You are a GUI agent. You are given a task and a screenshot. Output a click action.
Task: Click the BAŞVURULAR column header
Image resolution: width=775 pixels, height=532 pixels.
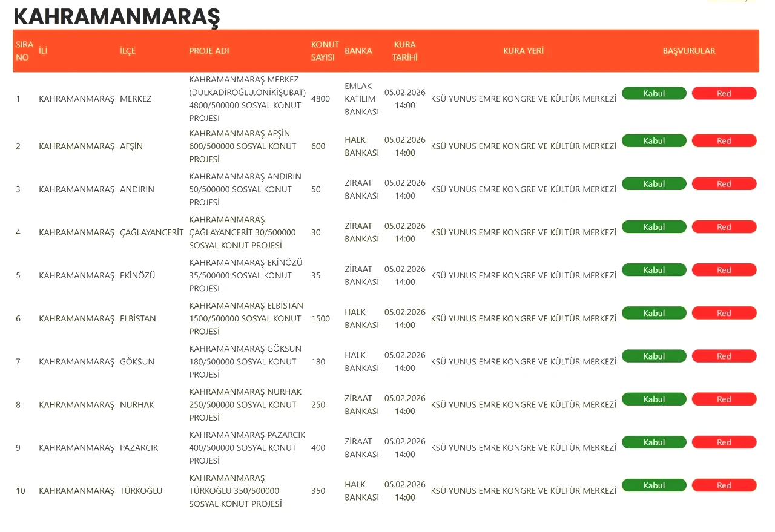689,51
